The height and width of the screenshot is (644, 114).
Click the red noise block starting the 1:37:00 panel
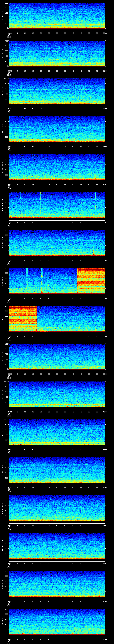coord(23,318)
